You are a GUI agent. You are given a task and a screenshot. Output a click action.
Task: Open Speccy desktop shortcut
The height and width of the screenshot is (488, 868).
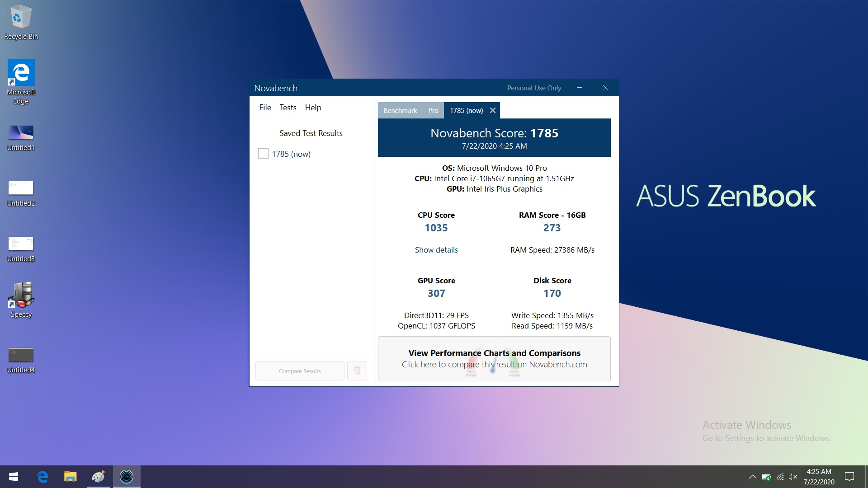21,300
